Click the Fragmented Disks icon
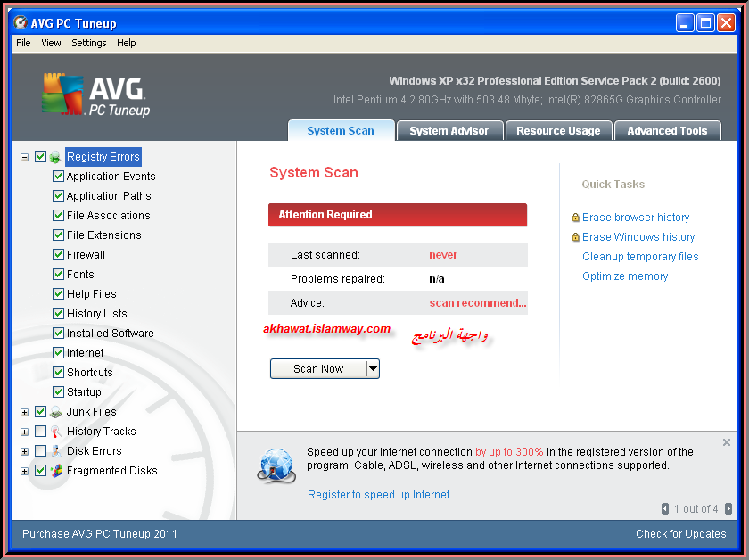The image size is (749, 560). click(x=56, y=471)
